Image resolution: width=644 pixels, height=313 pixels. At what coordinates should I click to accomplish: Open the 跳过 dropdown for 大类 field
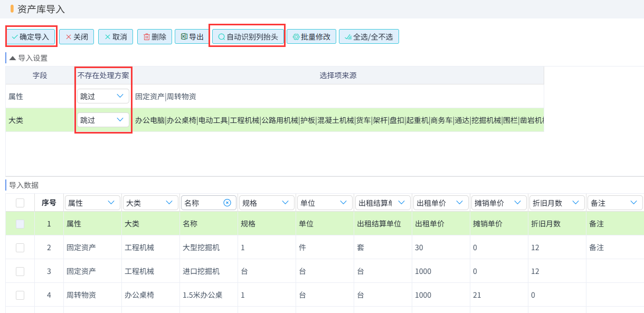click(103, 120)
